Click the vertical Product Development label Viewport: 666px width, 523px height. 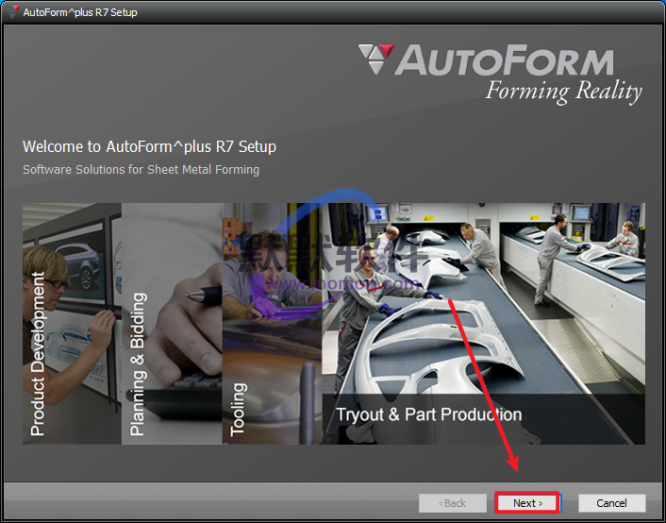pos(38,354)
